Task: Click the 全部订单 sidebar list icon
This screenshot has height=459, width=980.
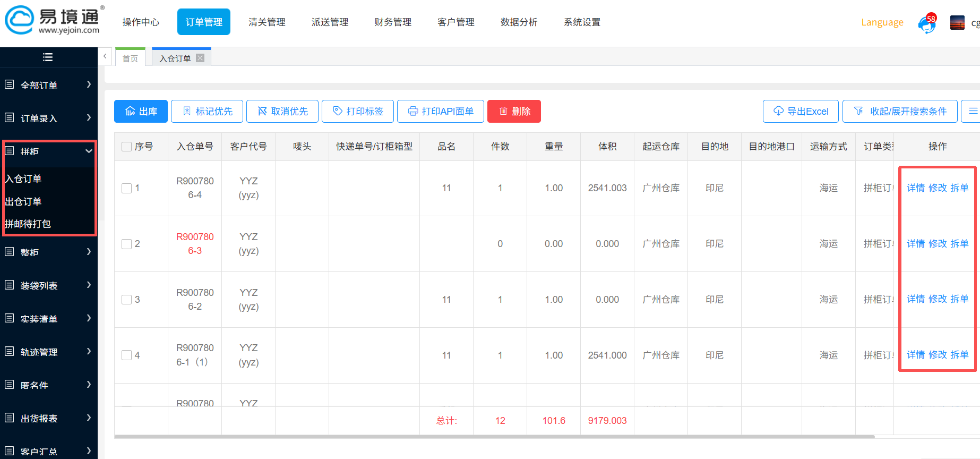Action: click(10, 84)
